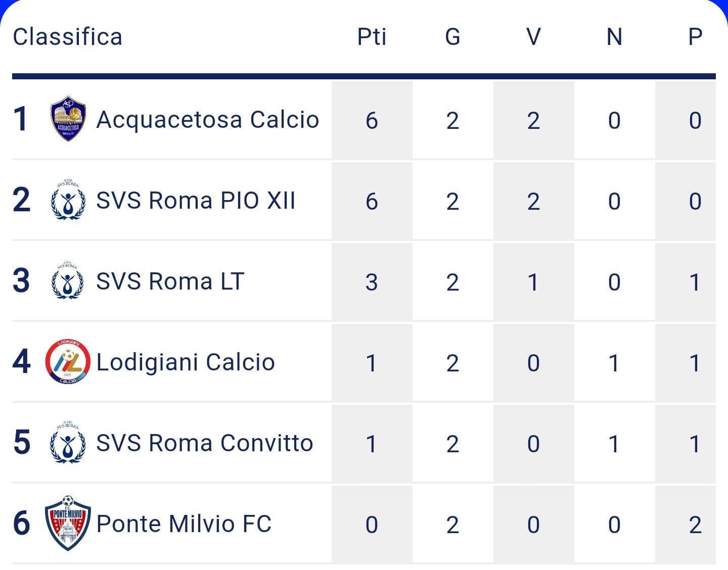Click the Classifica heading
The image size is (728, 570).
pyautogui.click(x=68, y=37)
